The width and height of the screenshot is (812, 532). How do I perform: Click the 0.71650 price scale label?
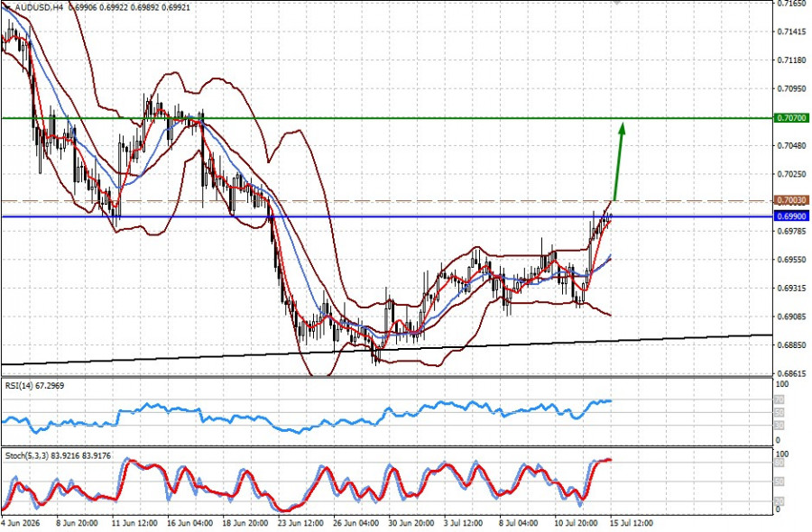(x=792, y=3)
